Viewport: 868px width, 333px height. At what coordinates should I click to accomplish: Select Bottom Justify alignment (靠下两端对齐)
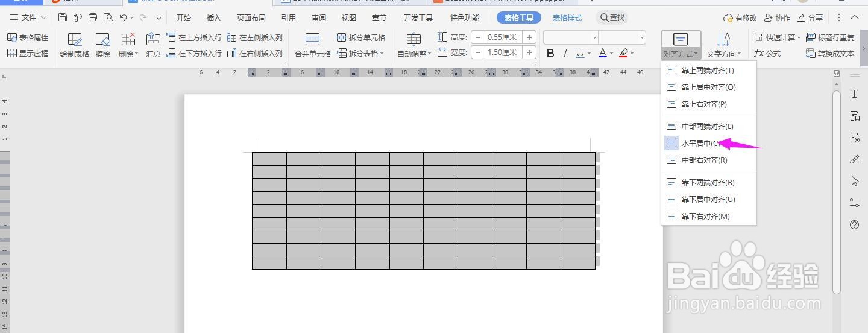click(708, 182)
